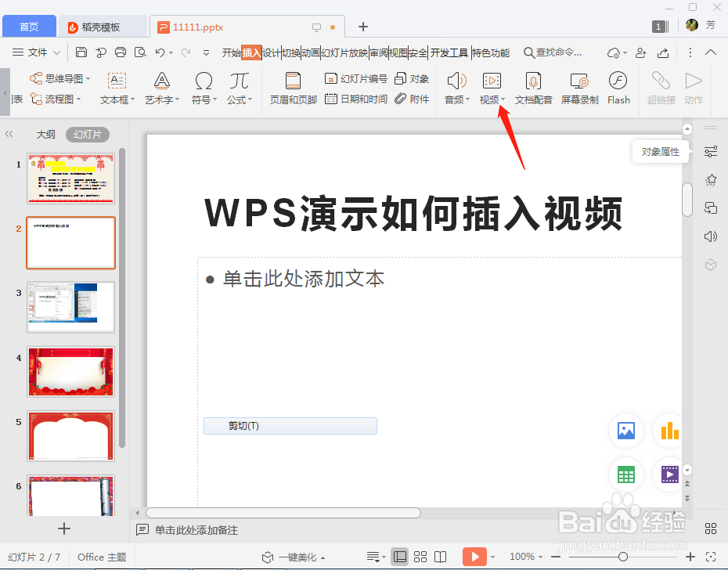Open Object Properties panel icon in sidebar
The width and height of the screenshot is (728, 570).
coord(710,151)
